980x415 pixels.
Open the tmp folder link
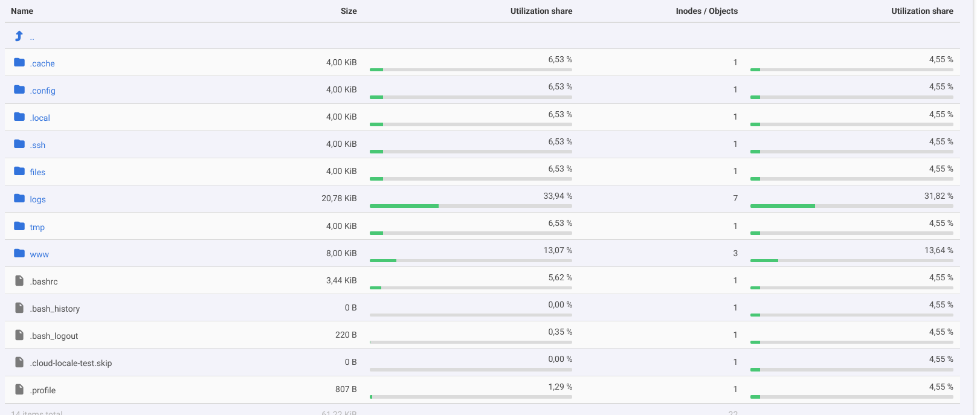pos(37,227)
